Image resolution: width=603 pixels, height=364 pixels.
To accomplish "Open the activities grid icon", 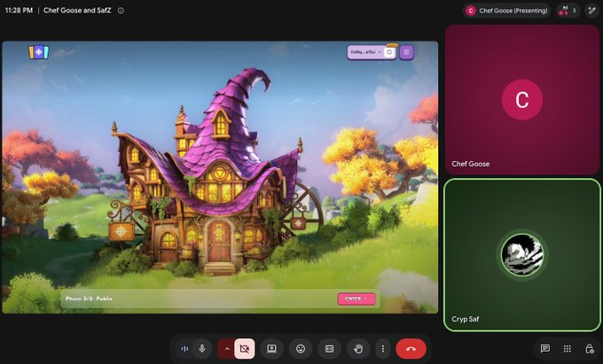I will point(568,349).
